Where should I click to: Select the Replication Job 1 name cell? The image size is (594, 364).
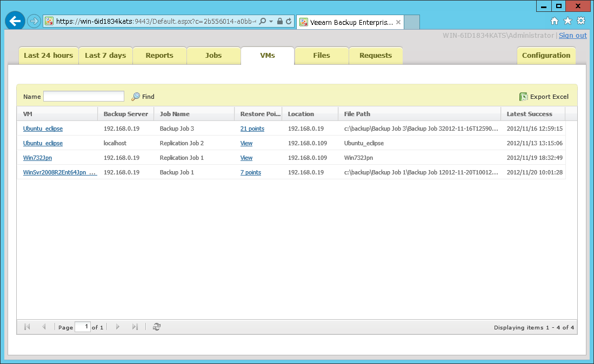coord(195,158)
